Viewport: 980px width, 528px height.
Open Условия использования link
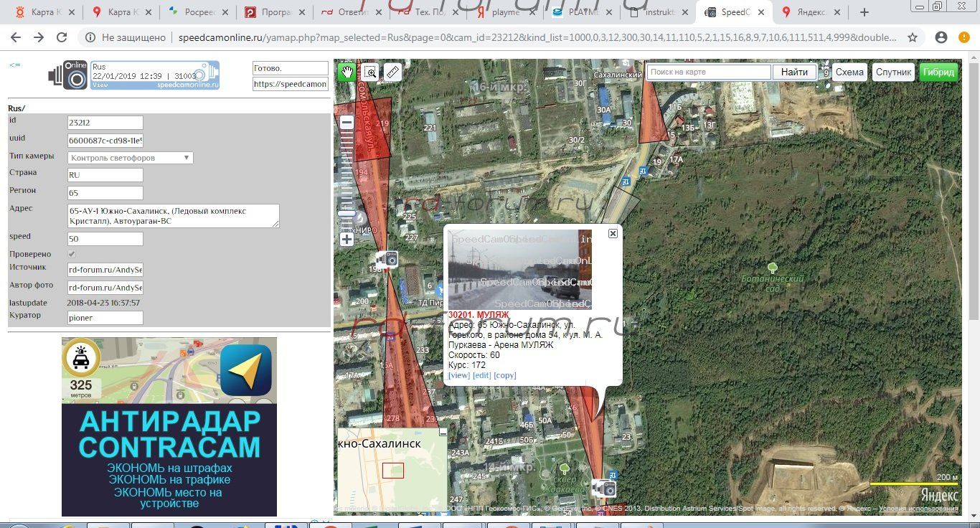[919, 509]
